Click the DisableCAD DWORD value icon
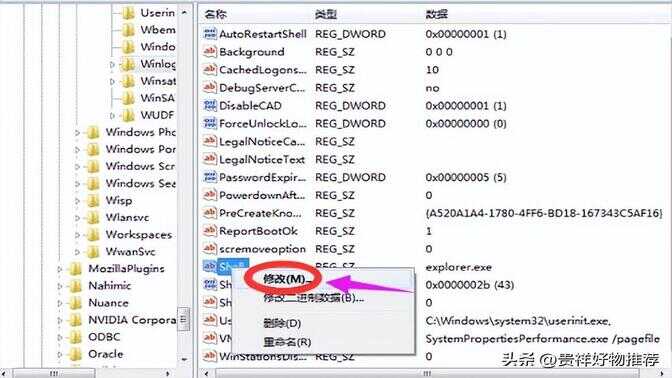Viewport: 672px width, 378px height. coord(210,105)
